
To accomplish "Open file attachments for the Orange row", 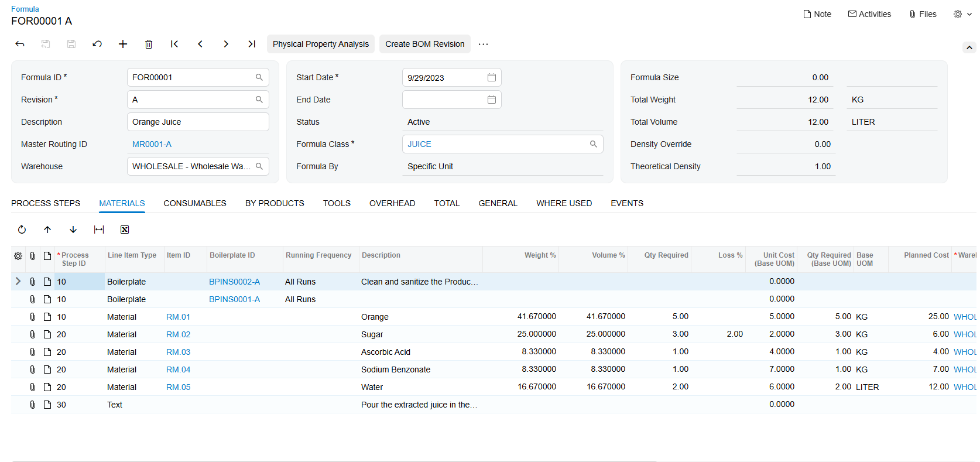I will coord(33,317).
